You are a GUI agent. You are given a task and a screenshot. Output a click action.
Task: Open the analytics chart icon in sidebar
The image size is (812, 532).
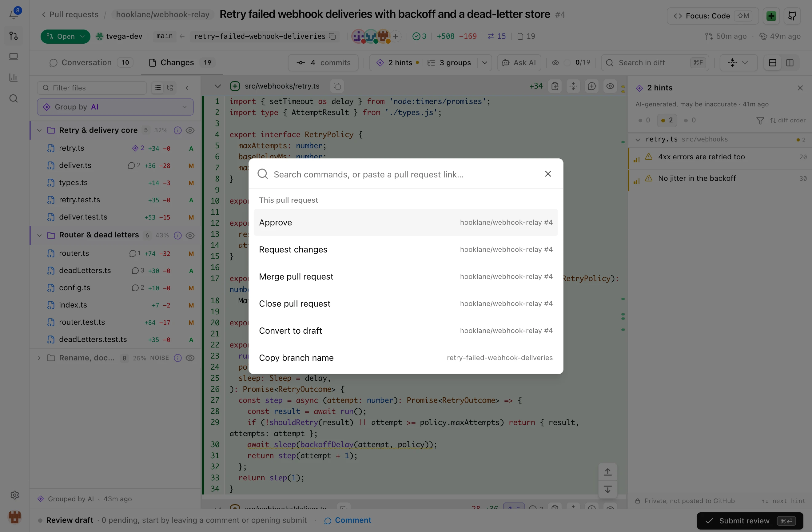(x=14, y=78)
